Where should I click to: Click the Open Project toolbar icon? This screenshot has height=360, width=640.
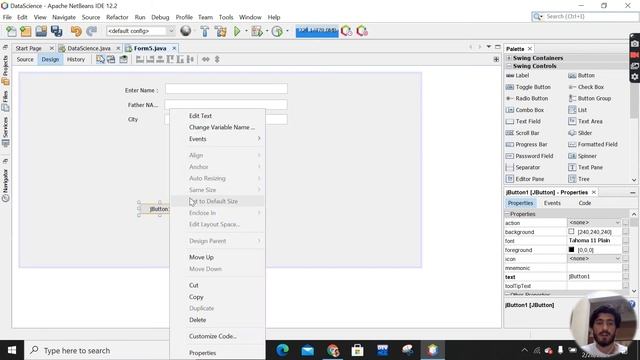(x=41, y=31)
